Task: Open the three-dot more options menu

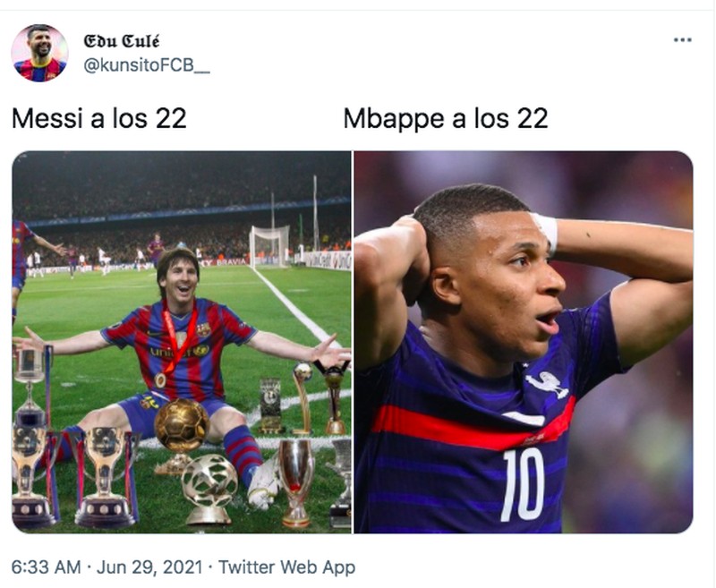Action: (682, 39)
